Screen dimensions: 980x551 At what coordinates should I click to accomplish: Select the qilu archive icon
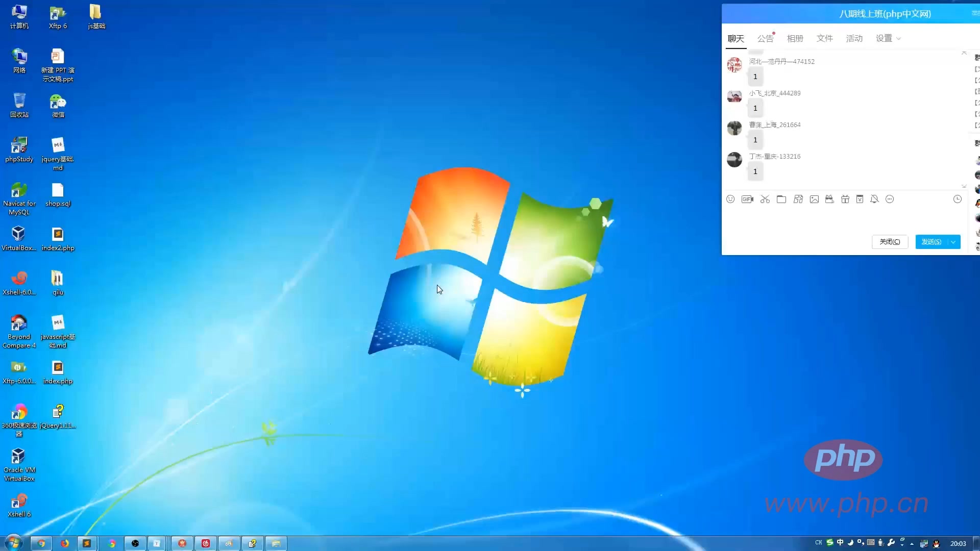coord(58,283)
